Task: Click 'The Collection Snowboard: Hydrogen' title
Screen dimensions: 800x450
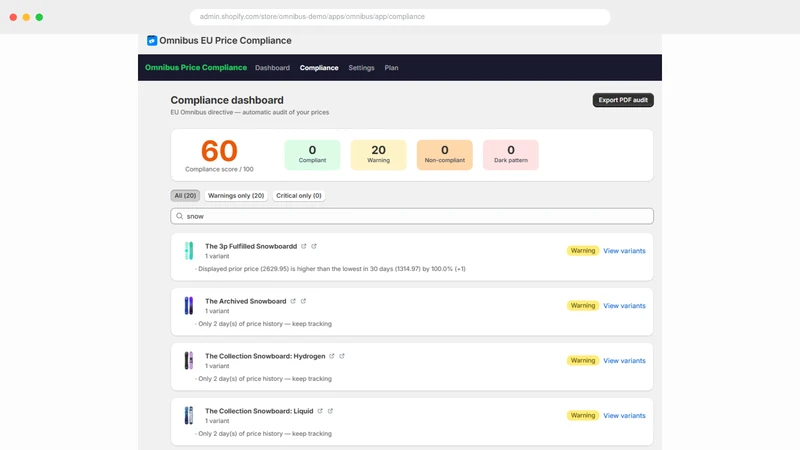Action: pos(265,356)
